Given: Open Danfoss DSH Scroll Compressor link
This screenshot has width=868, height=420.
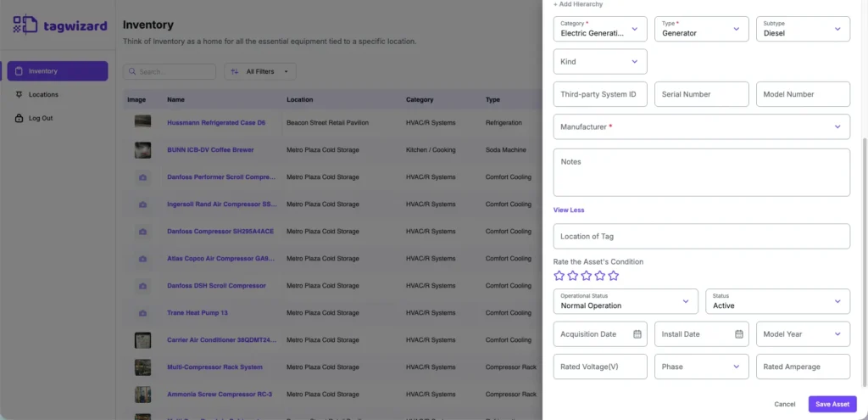Looking at the screenshot, I should [x=216, y=285].
